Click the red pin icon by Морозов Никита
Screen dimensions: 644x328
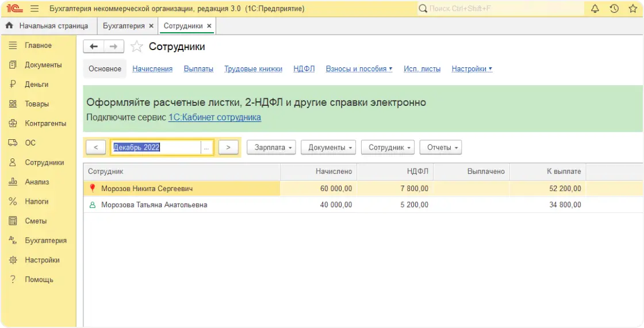click(93, 188)
